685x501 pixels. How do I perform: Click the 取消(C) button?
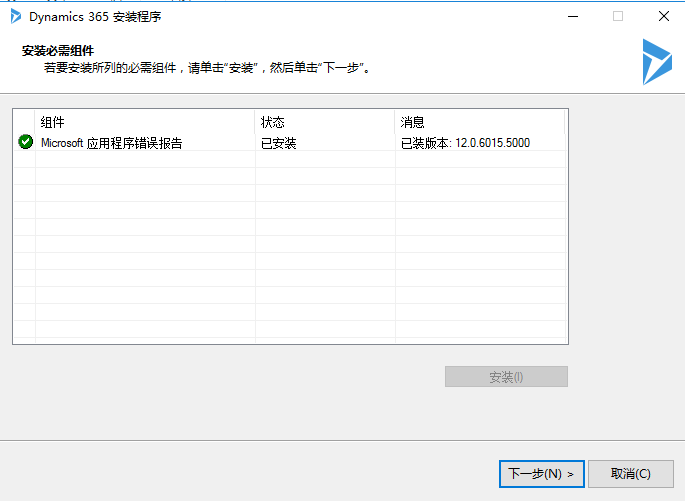(630, 473)
